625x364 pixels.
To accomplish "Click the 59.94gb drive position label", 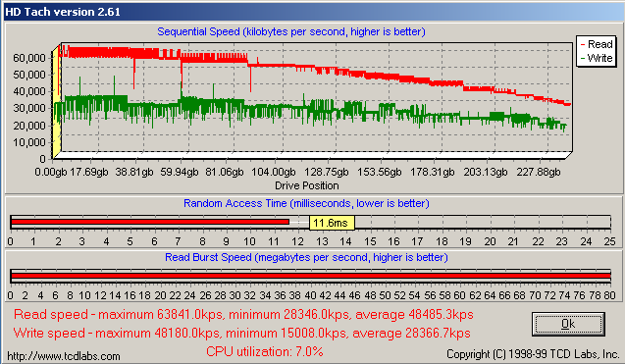I will click(180, 172).
